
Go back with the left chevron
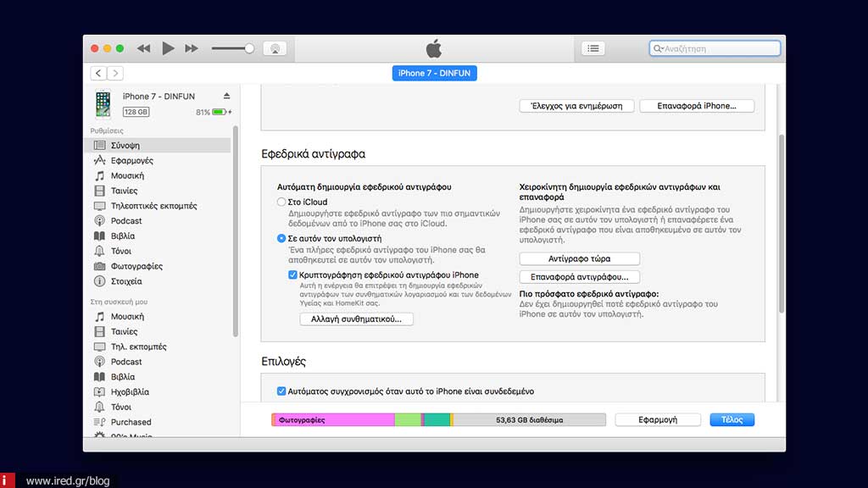click(x=98, y=73)
